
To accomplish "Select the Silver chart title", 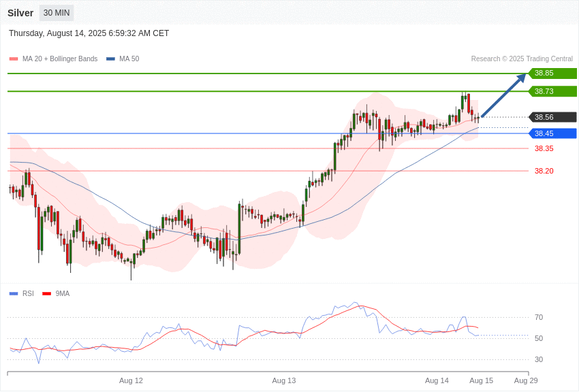I will pos(20,13).
